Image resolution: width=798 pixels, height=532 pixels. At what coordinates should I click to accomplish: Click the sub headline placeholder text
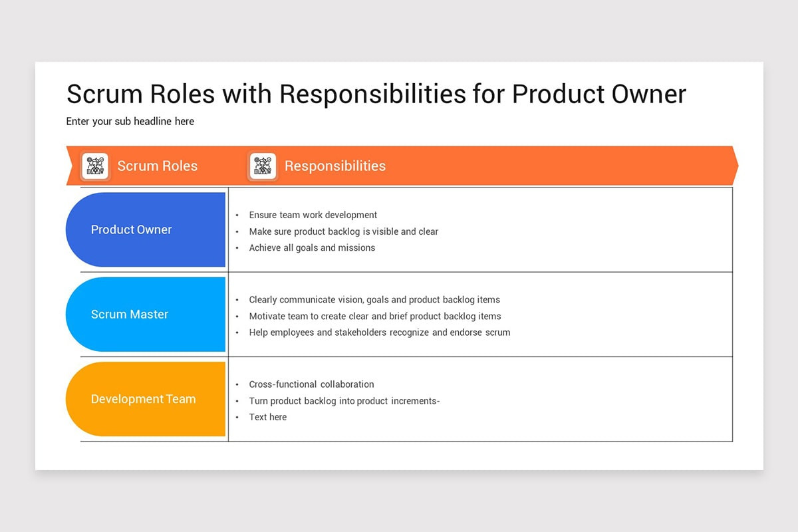(130, 121)
